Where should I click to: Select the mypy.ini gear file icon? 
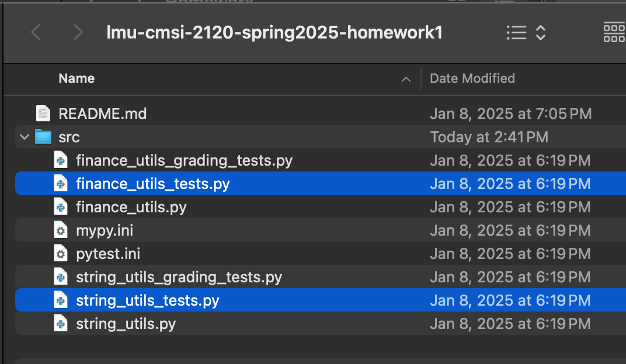pos(61,230)
